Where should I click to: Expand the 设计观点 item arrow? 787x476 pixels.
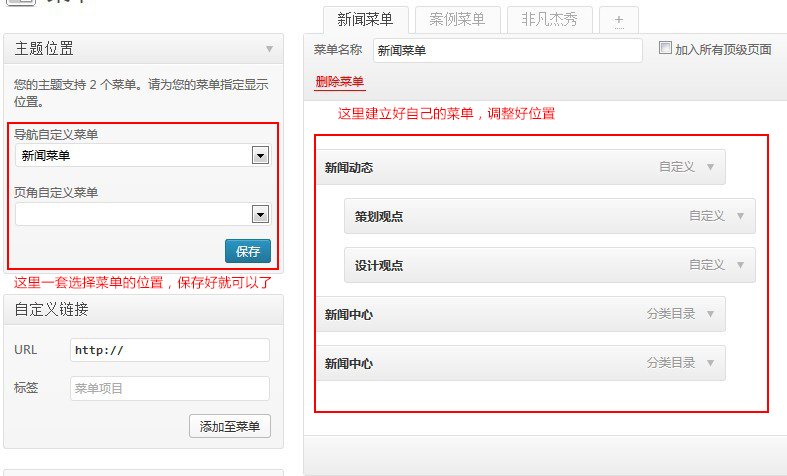coord(740,265)
